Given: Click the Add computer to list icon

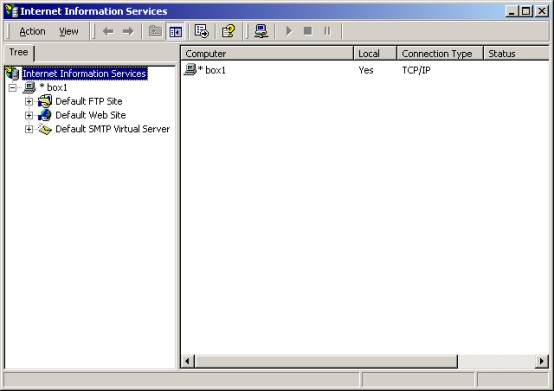Looking at the screenshot, I should [261, 31].
